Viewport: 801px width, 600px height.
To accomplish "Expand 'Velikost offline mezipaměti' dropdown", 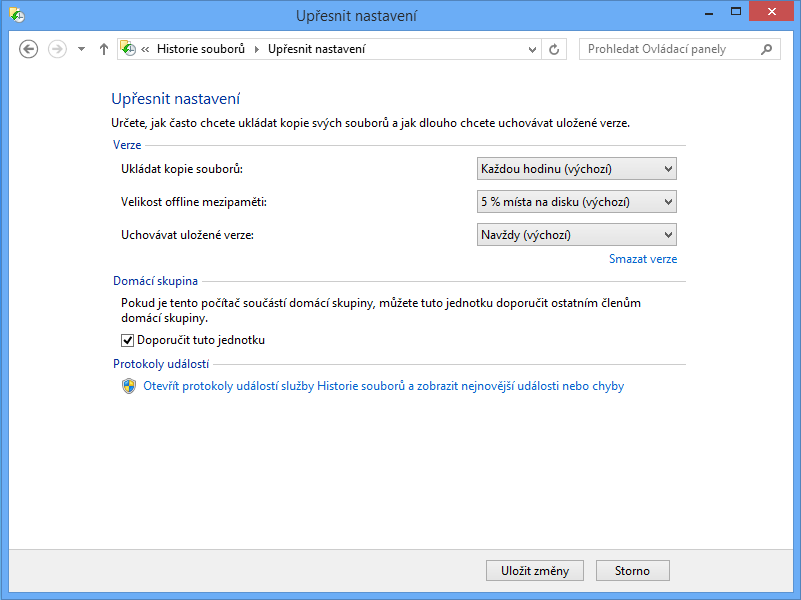I will [x=577, y=202].
